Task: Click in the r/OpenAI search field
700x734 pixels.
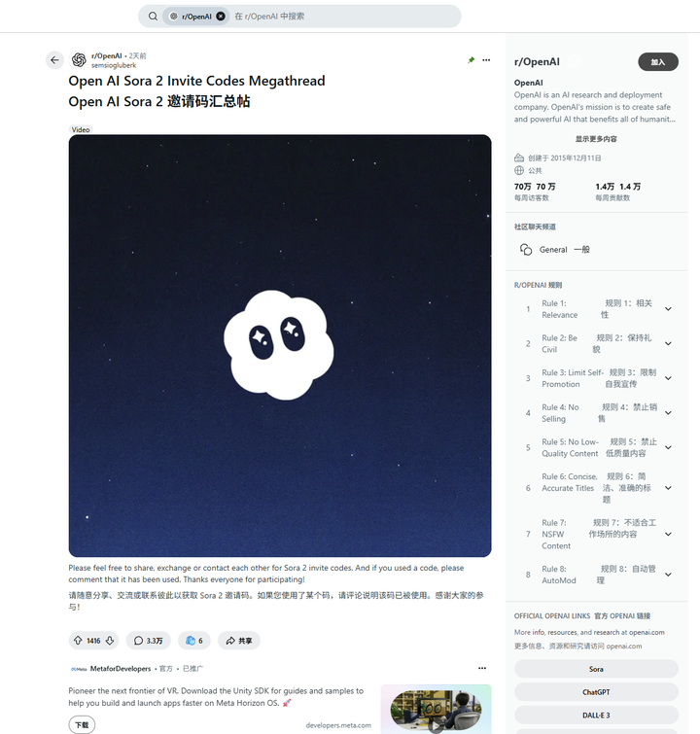Action: click(x=342, y=17)
